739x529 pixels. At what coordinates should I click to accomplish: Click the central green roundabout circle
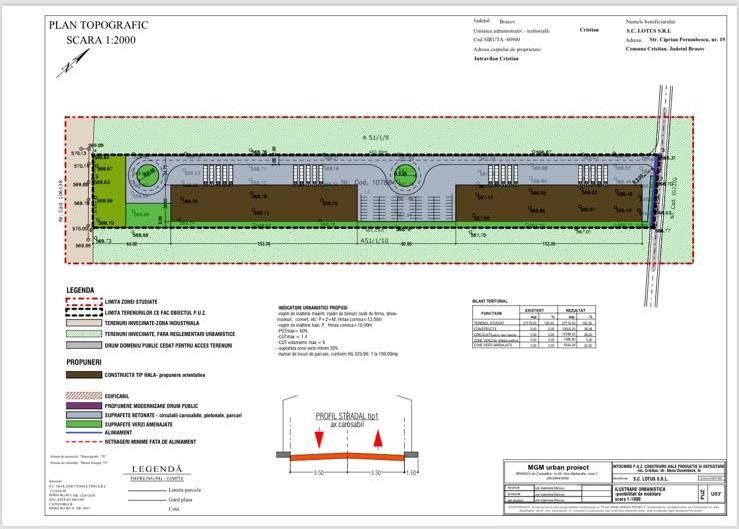(405, 174)
